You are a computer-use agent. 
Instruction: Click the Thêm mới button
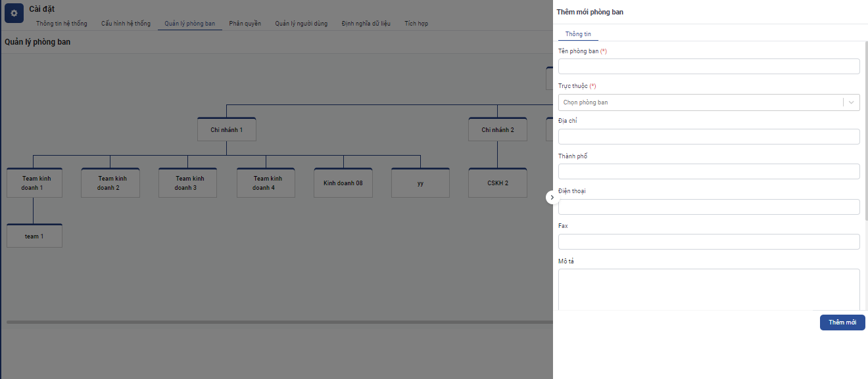[x=842, y=323]
